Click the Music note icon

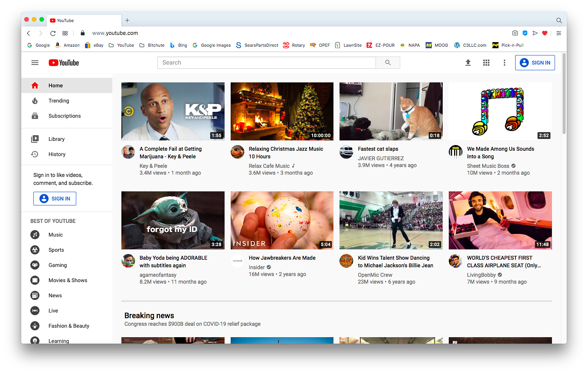(x=35, y=235)
